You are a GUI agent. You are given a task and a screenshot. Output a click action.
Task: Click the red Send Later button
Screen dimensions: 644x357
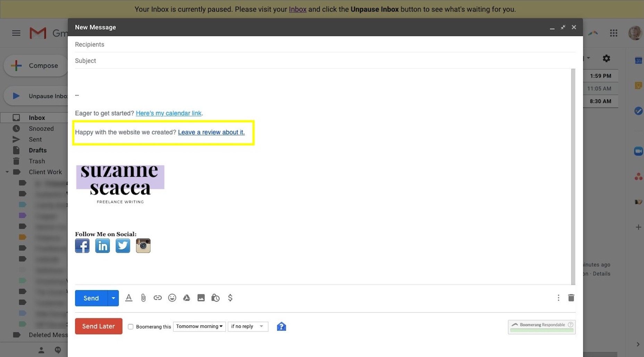coord(99,326)
